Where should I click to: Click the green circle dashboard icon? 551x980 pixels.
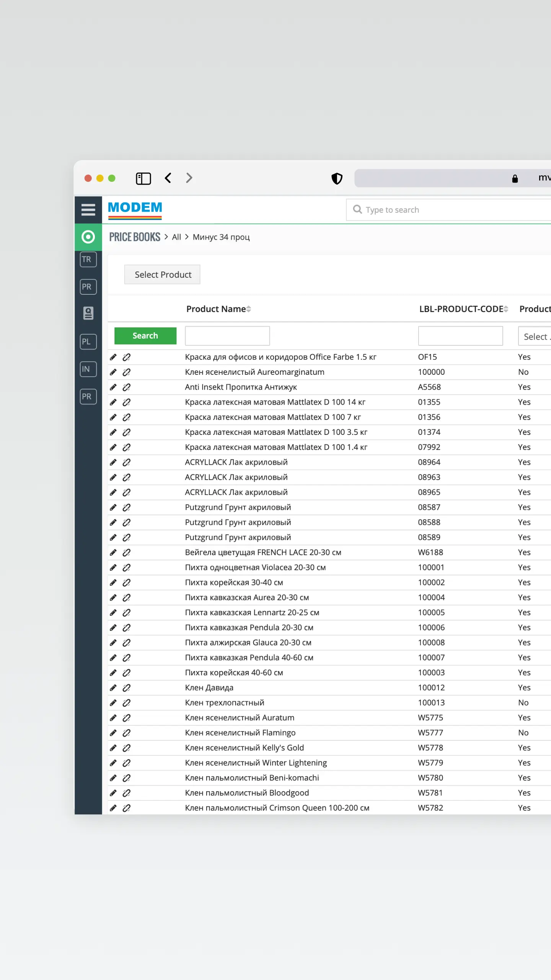click(88, 237)
